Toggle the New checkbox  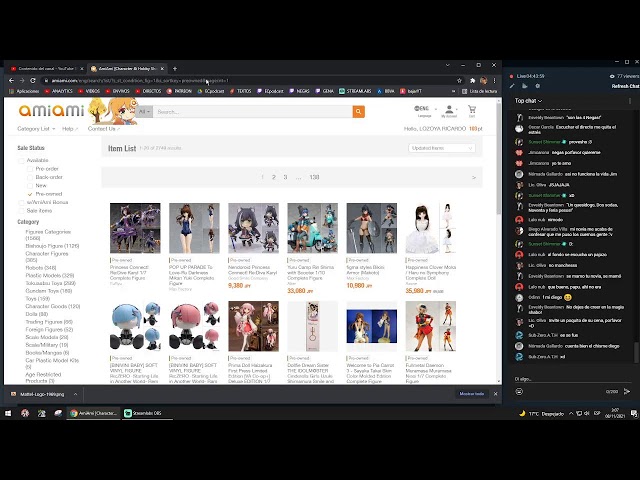click(30, 185)
